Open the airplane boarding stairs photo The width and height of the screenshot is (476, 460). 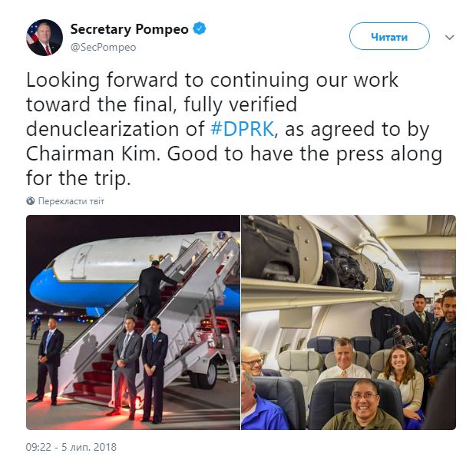tap(133, 322)
